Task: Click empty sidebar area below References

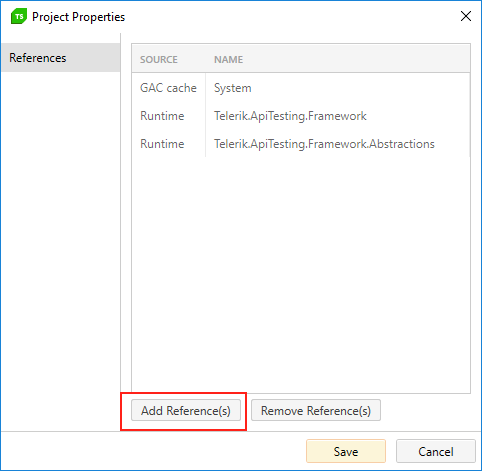Action: [61, 250]
